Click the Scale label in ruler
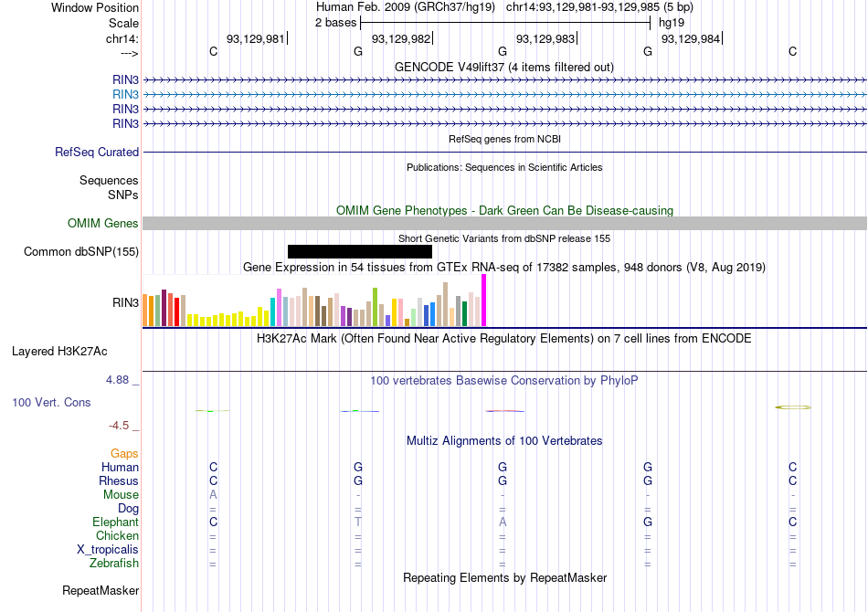The image size is (868, 612). [x=124, y=23]
